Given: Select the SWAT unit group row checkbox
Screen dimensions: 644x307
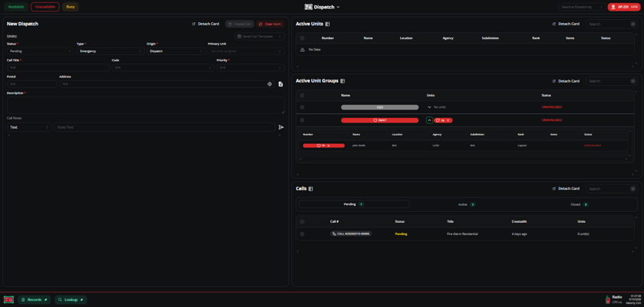Looking at the screenshot, I should click(302, 120).
